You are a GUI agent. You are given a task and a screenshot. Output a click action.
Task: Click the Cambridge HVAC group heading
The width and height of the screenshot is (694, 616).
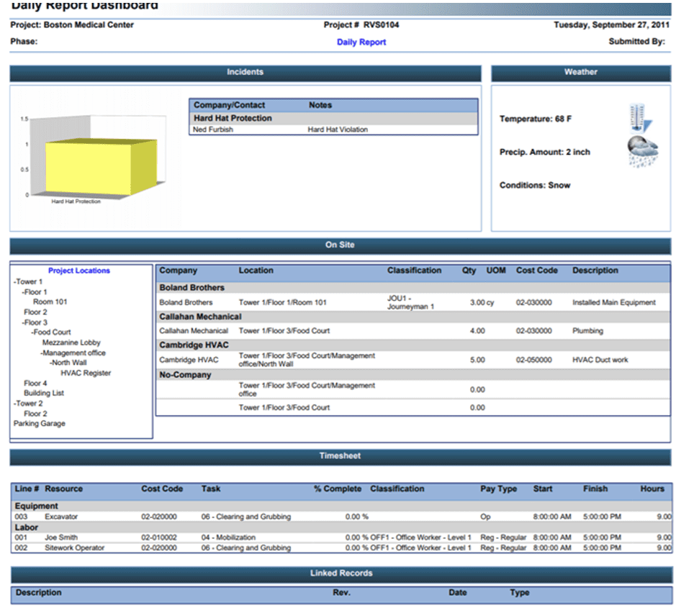coord(194,345)
